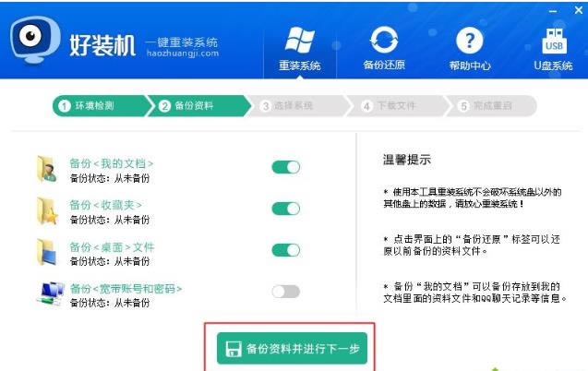588x371 pixels.
Task: Open the help center question mark icon
Action: click(469, 40)
